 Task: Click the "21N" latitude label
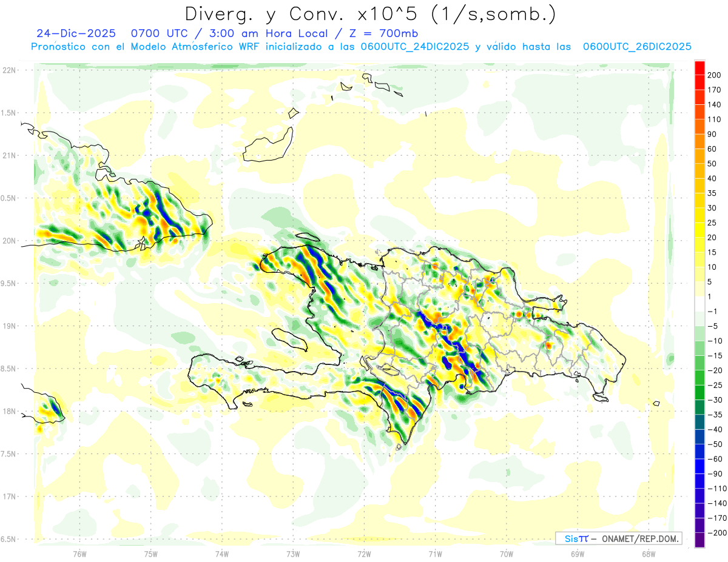coord(10,155)
